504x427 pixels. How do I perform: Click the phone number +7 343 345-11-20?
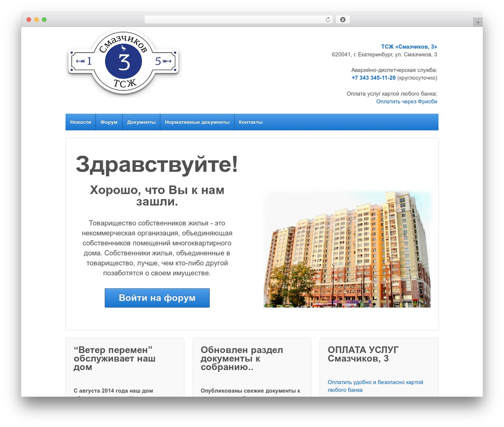[x=374, y=78]
